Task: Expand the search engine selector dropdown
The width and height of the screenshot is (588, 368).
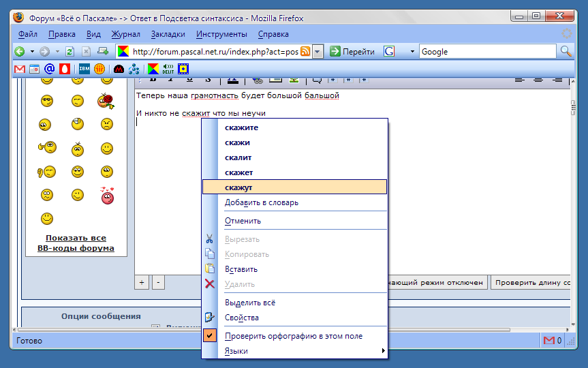Action: [x=412, y=52]
